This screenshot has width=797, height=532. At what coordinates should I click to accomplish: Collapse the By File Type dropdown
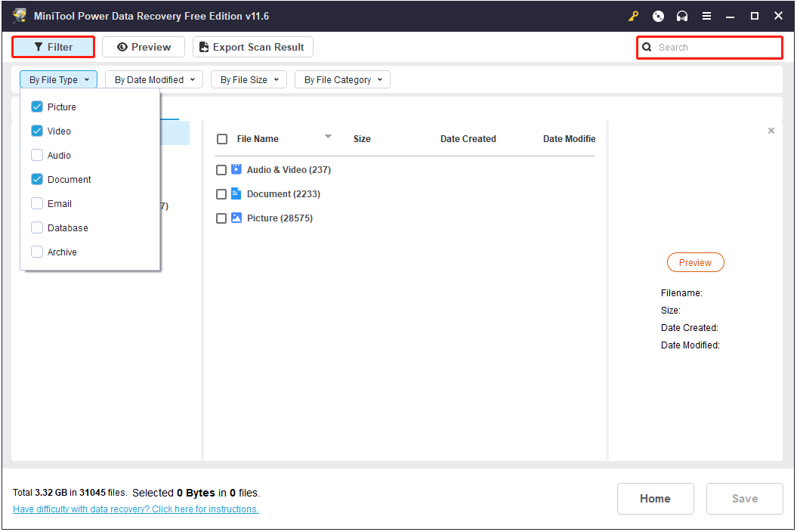(x=58, y=80)
